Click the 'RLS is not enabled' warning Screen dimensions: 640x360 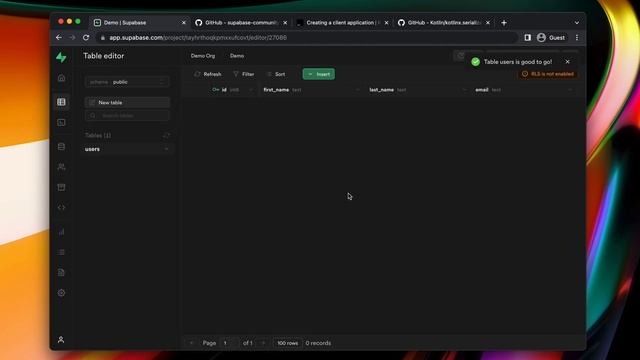click(x=549, y=74)
